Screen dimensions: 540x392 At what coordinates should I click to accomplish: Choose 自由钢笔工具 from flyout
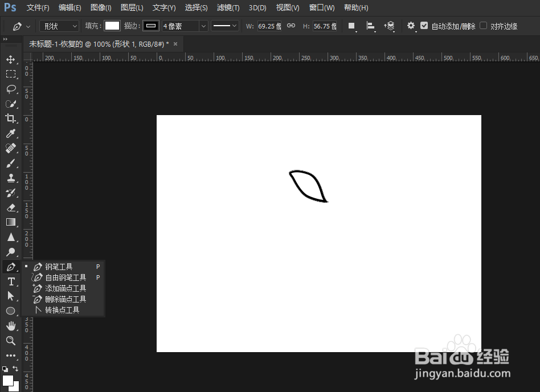point(63,277)
